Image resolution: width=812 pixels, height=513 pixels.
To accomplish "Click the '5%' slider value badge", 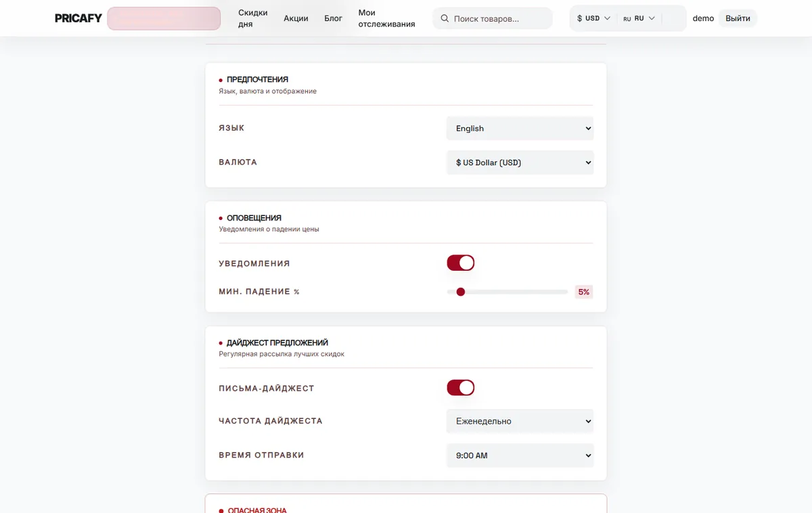I will [584, 292].
